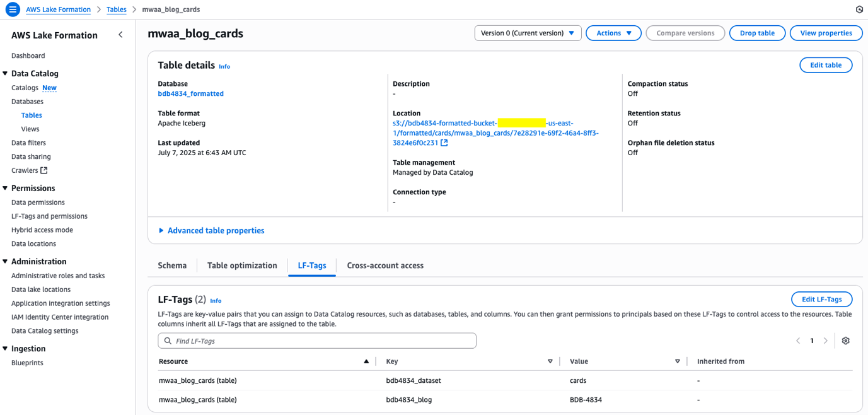Sort LF-Tags by Resource column
This screenshot has width=868, height=415.
click(366, 361)
